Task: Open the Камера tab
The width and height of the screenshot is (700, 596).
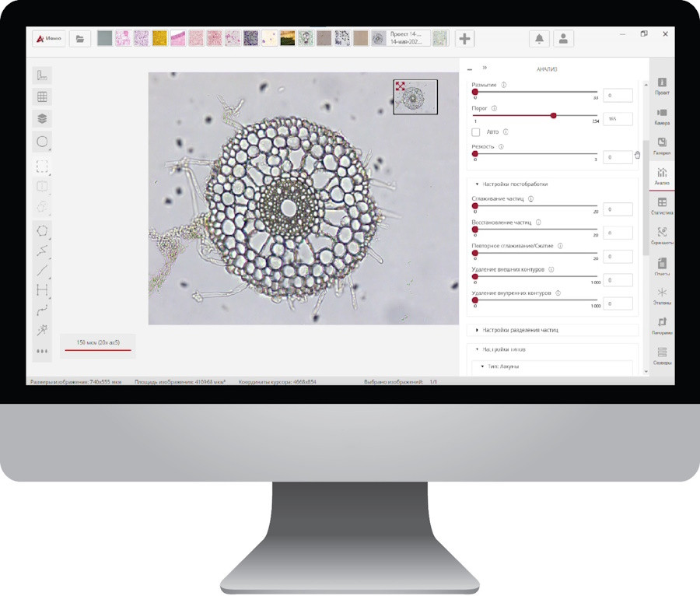Action: coord(662,117)
